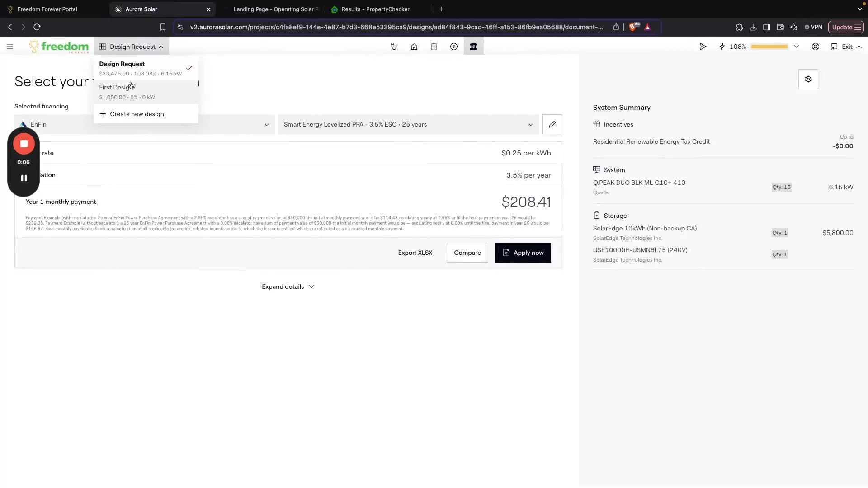This screenshot has width=868, height=488.
Task: Go forward in browser history
Action: (24, 27)
